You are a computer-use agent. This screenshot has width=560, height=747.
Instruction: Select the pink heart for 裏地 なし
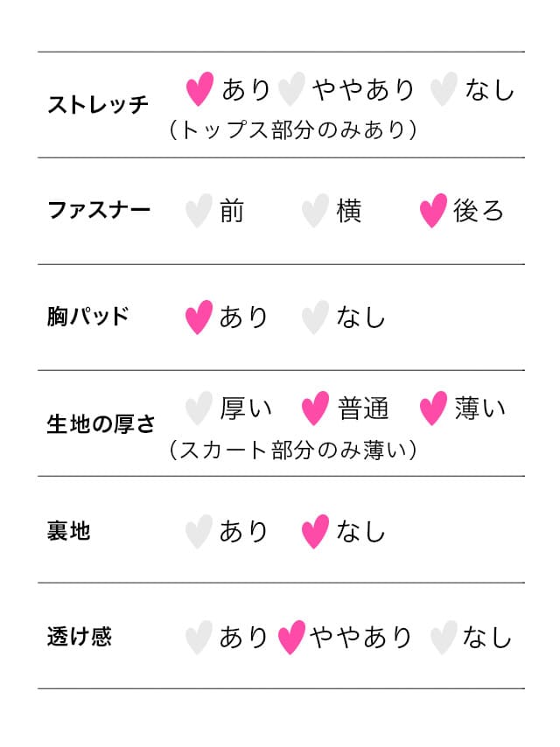click(x=315, y=531)
